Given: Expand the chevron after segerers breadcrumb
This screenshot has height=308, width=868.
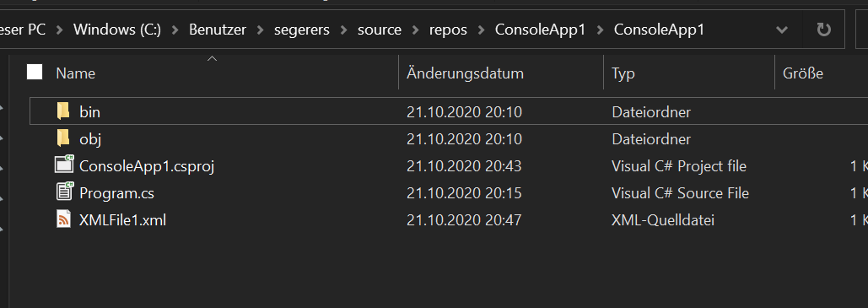Looking at the screenshot, I should [x=344, y=30].
